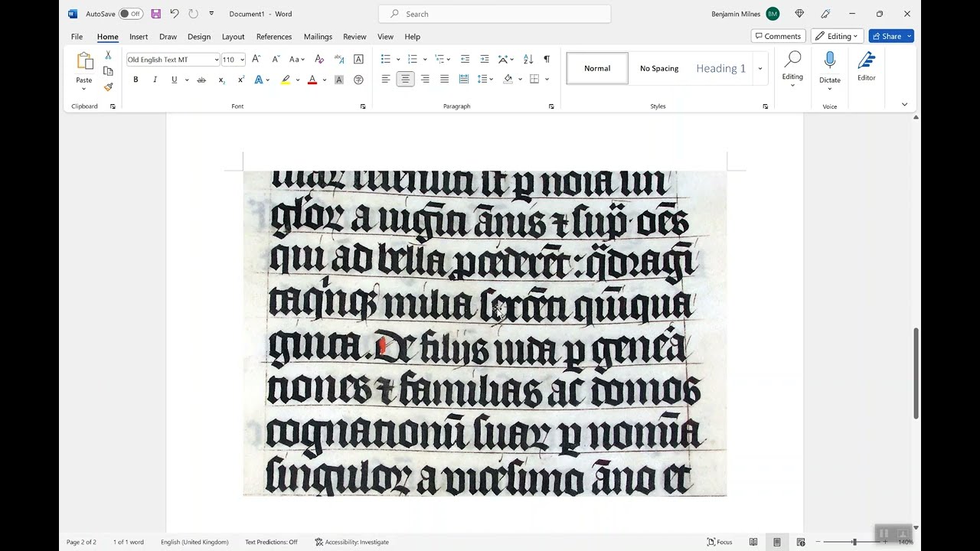The image size is (980, 551).
Task: Apply red font colour
Action: click(312, 80)
